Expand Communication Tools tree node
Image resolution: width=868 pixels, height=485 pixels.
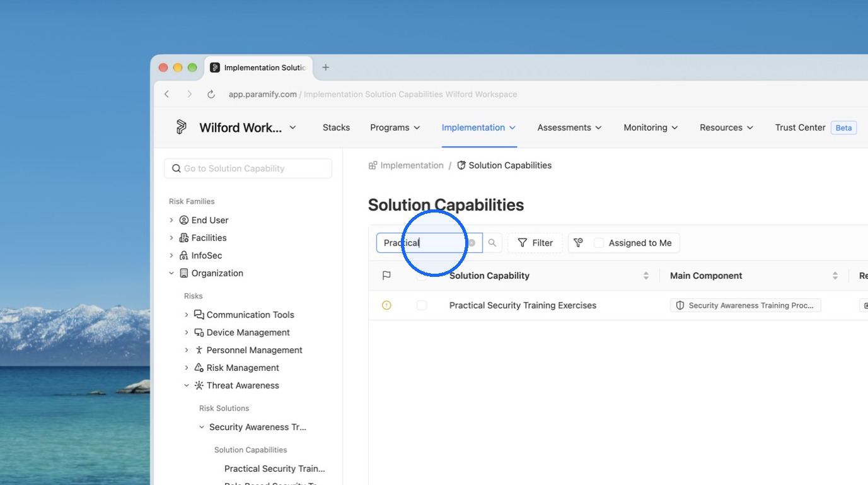point(187,315)
